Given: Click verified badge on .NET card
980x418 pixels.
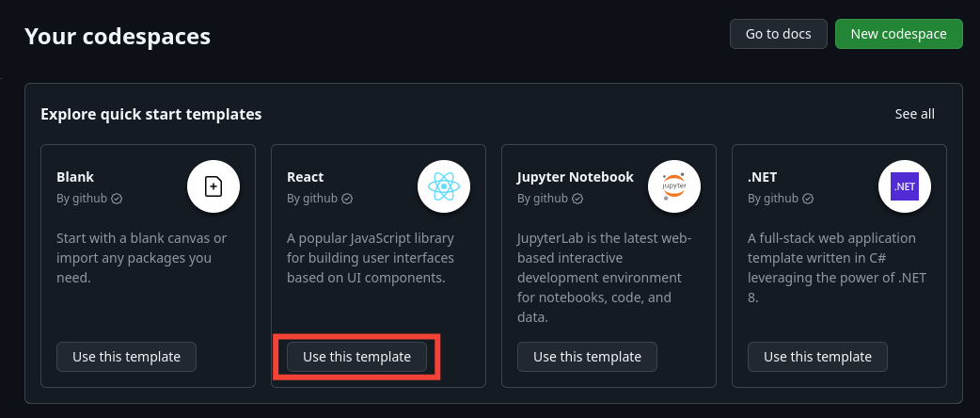Looking at the screenshot, I should pyautogui.click(x=808, y=199).
